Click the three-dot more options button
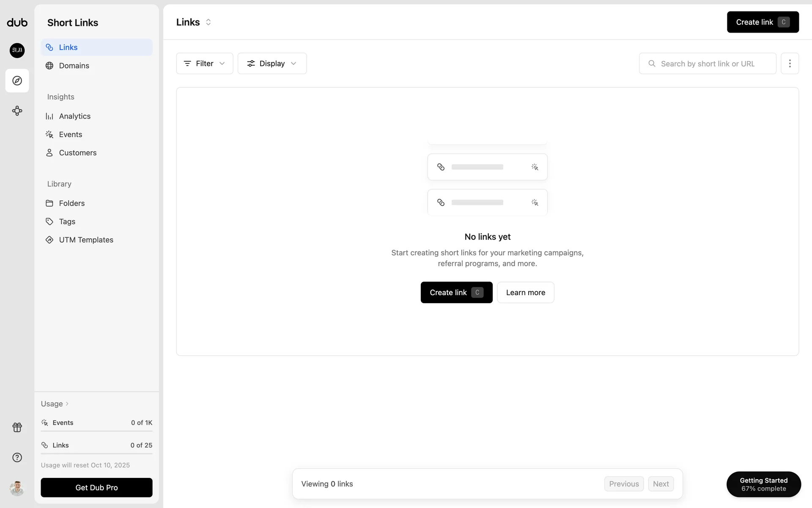This screenshot has height=508, width=812. click(790, 63)
